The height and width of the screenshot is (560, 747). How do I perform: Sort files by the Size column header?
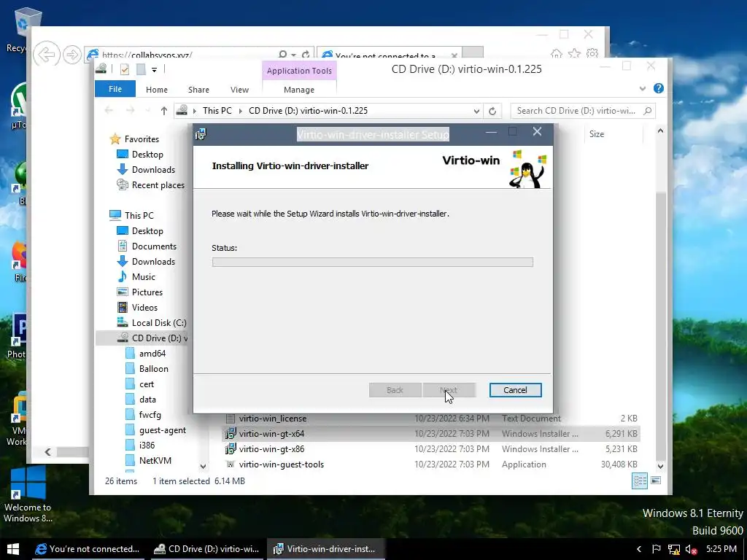click(x=597, y=134)
